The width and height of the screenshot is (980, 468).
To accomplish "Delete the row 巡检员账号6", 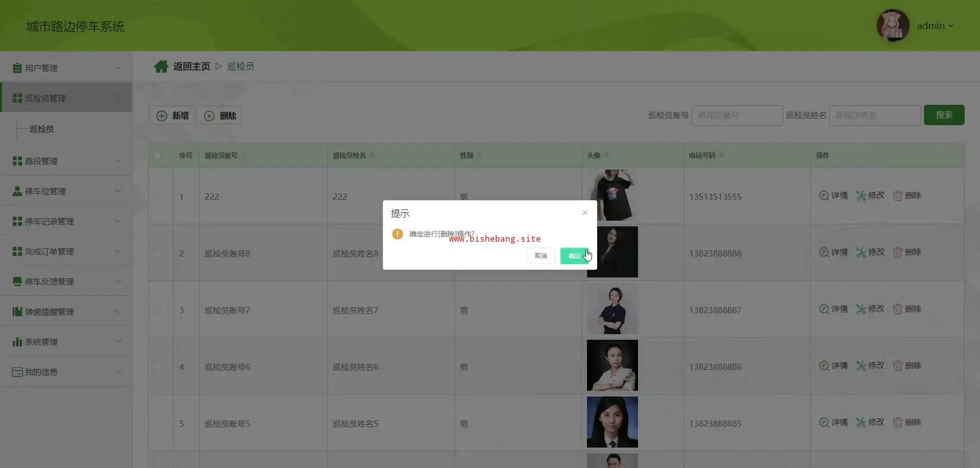I will pos(907,366).
